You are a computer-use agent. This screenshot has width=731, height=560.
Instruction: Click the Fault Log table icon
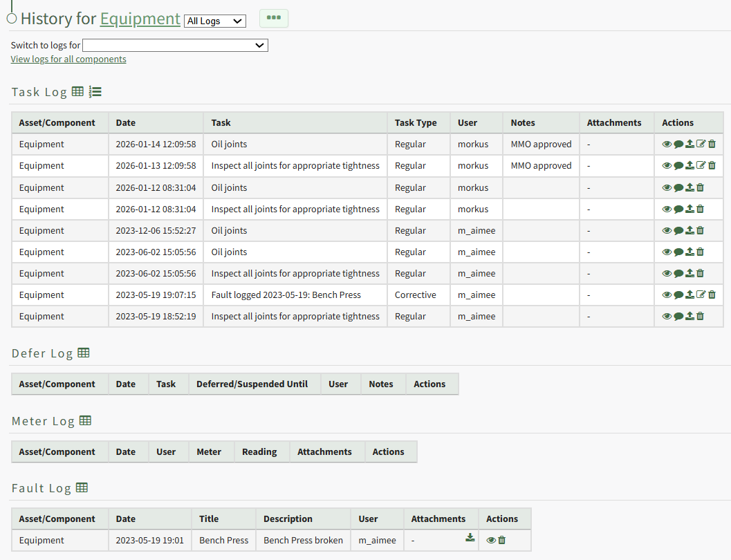coord(82,487)
